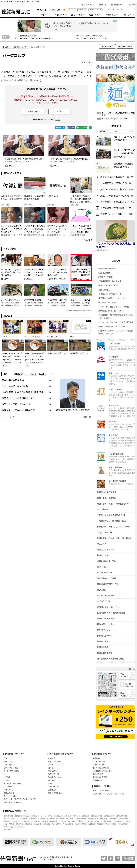
Task: Switch ranking to 1ヶ月 tab
Action: point(130,131)
